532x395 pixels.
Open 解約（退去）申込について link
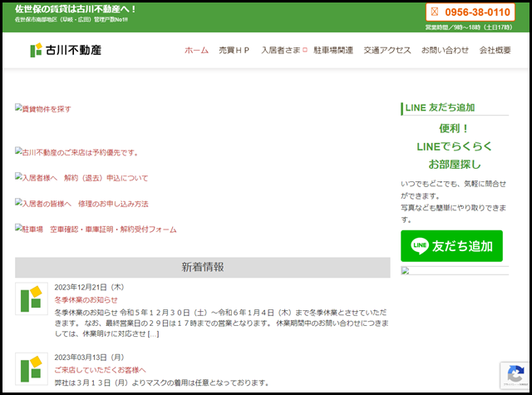pos(81,178)
